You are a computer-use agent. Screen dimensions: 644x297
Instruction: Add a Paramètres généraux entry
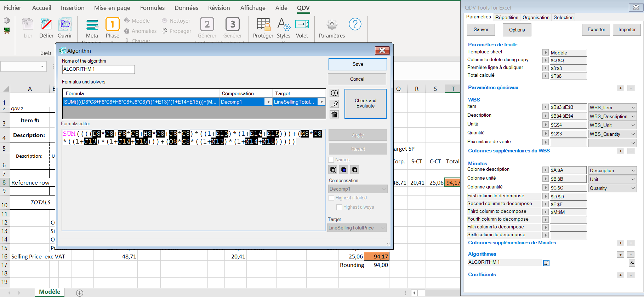(620, 88)
